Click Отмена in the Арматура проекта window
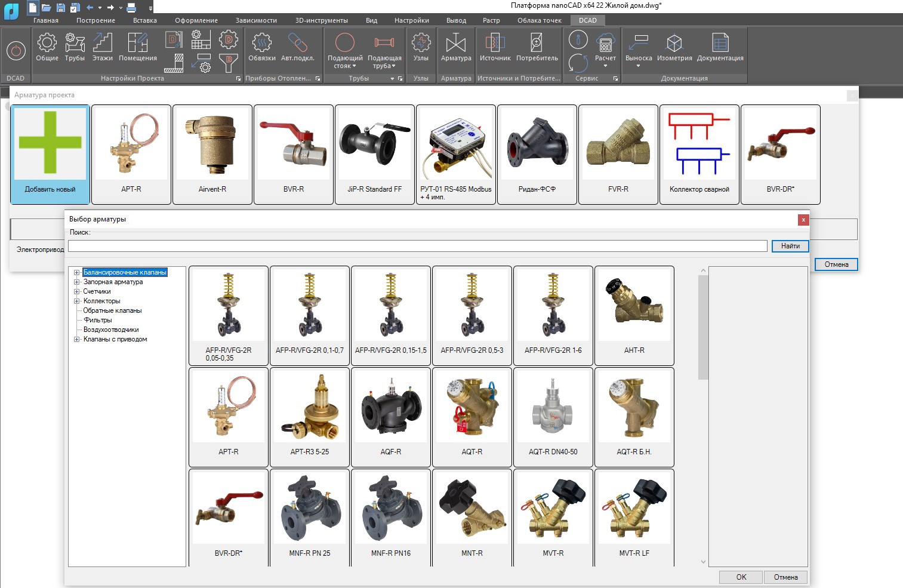Image resolution: width=903 pixels, height=588 pixels. pyautogui.click(x=836, y=264)
